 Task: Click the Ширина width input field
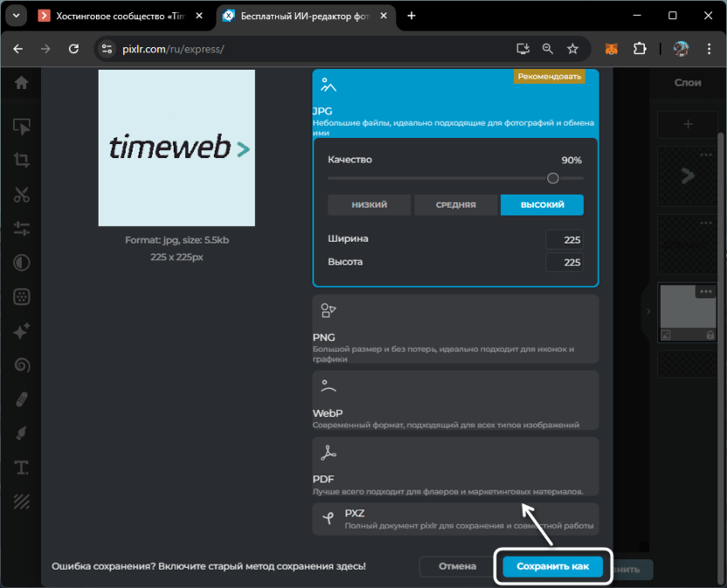564,239
